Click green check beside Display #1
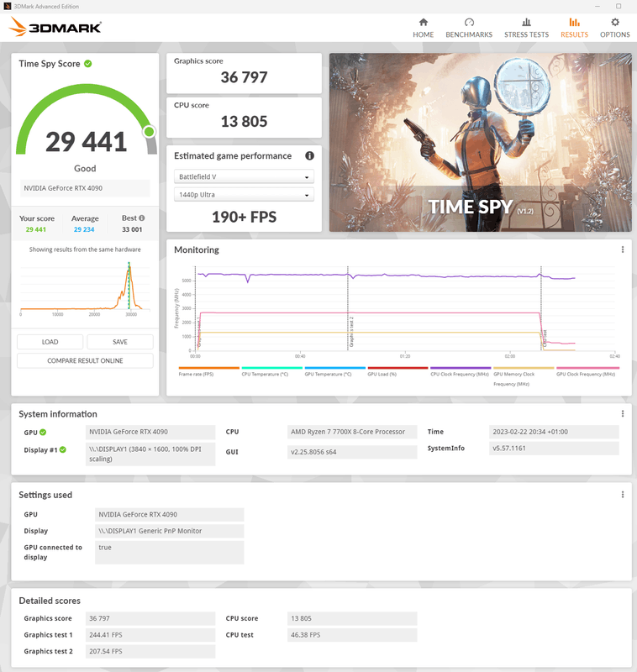Screen dimensions: 637x672 point(63,449)
